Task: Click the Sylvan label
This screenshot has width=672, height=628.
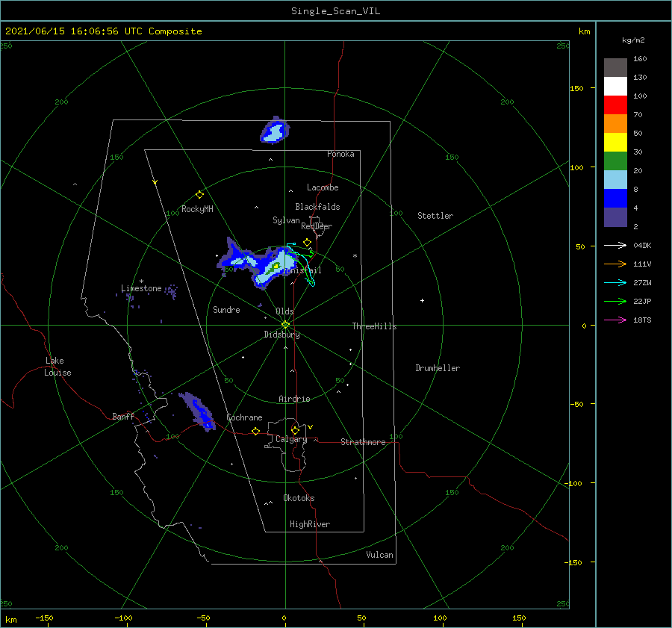Action: click(286, 220)
